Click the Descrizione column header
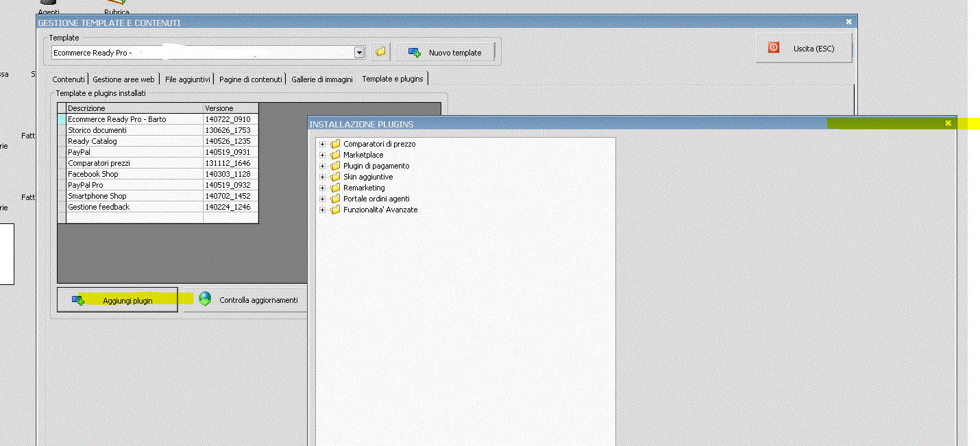The width and height of the screenshot is (980, 446). coord(135,108)
